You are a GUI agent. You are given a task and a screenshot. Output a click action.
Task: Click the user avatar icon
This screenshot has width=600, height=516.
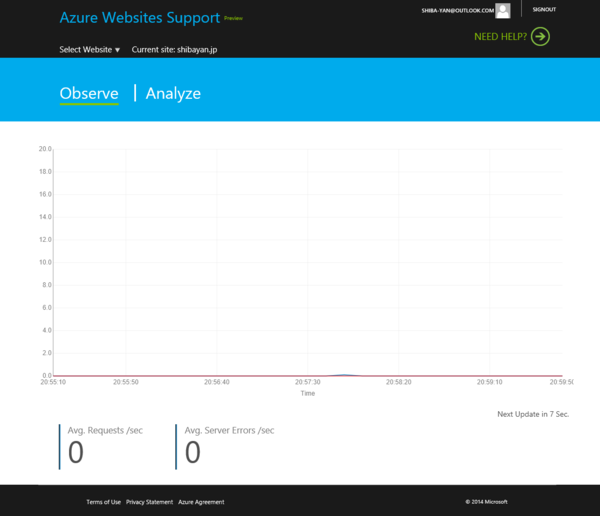502,11
